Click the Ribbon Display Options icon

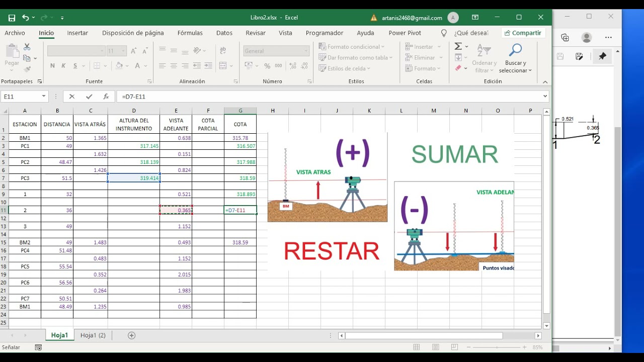click(x=475, y=18)
